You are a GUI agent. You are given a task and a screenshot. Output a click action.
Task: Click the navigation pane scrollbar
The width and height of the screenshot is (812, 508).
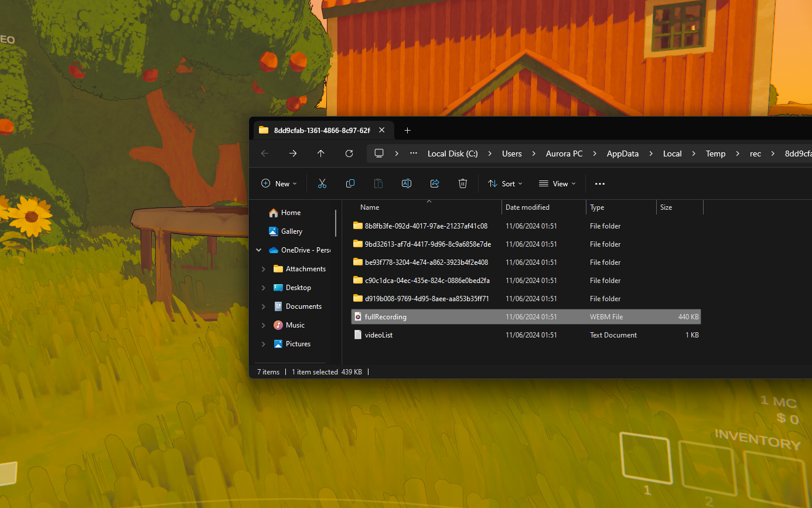[336, 223]
